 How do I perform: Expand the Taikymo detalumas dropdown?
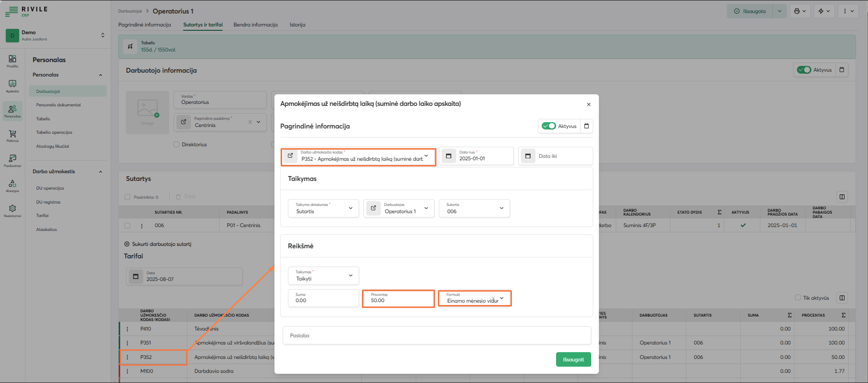point(323,208)
